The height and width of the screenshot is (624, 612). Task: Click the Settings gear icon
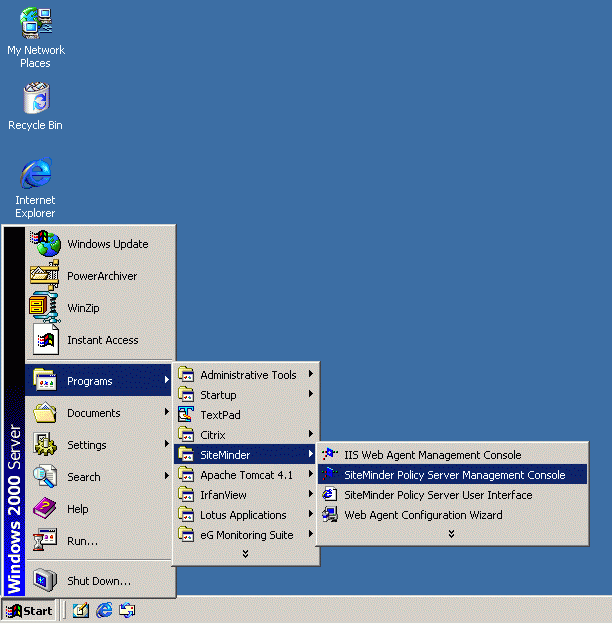coord(45,445)
